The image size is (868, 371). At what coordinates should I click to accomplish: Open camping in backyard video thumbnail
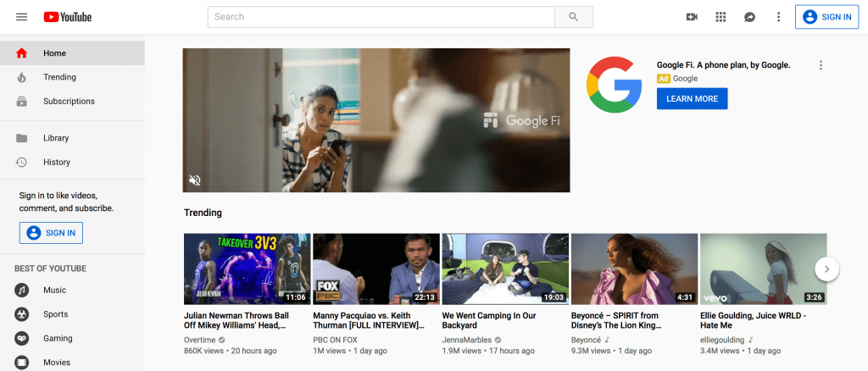coord(505,269)
